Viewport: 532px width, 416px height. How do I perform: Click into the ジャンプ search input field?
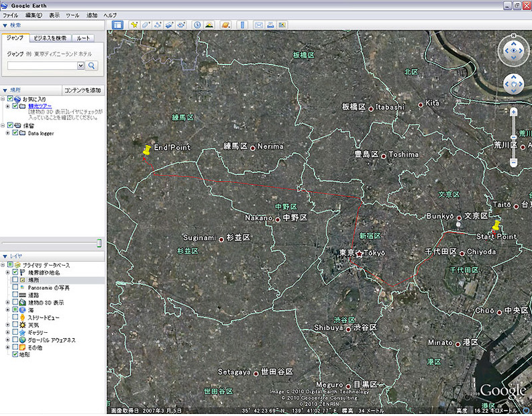(x=42, y=66)
